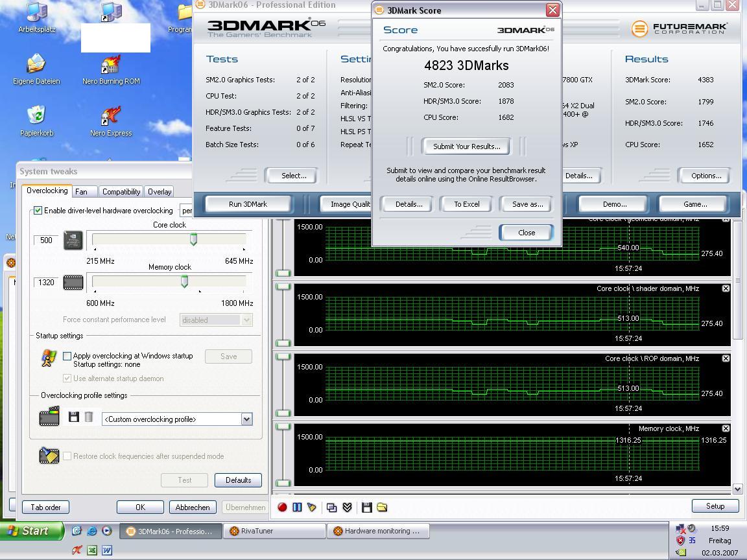747x560 pixels.
Task: Click Close in the 3DMark Score dialog
Action: click(x=527, y=233)
